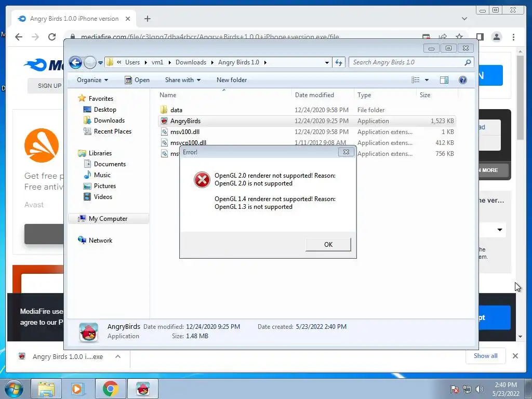The width and height of the screenshot is (532, 399).
Task: Open the Documents library
Action: pos(110,164)
